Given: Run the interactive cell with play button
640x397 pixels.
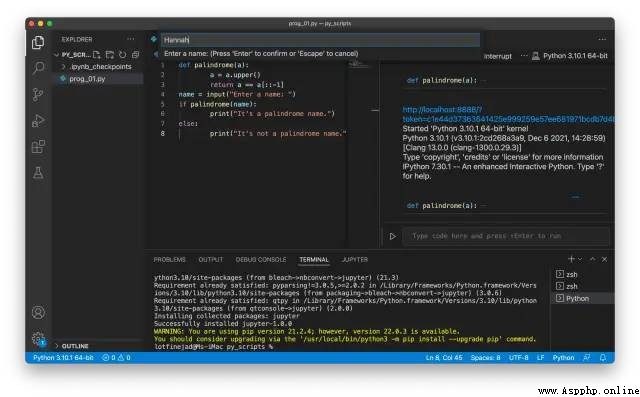Looking at the screenshot, I should (393, 236).
